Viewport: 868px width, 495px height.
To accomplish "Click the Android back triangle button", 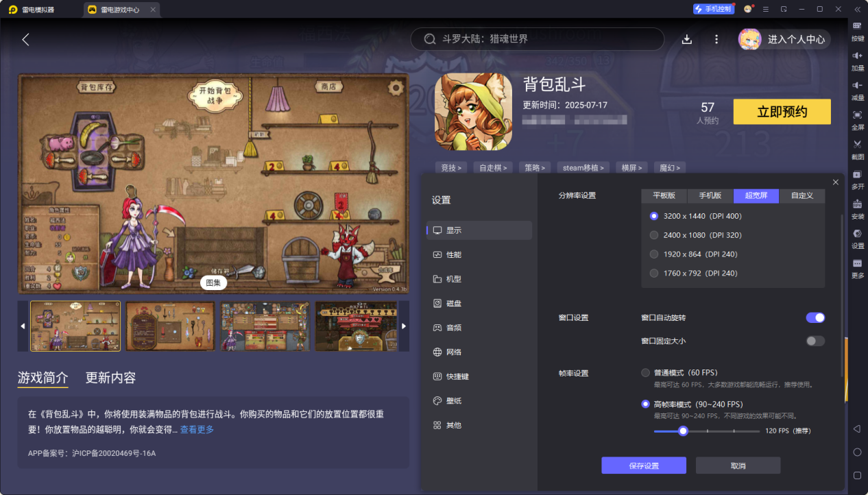I will (x=857, y=428).
